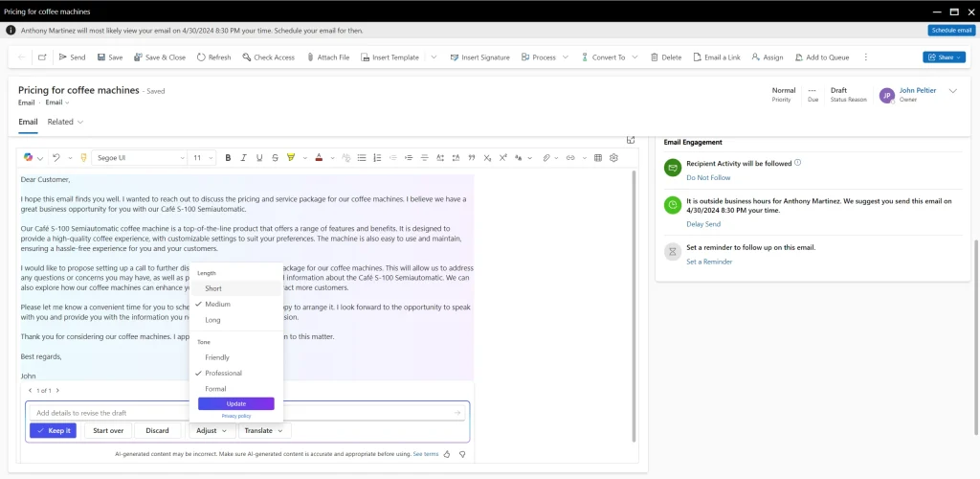Click the Refresh button in the command bar
980x479 pixels.
point(213,57)
